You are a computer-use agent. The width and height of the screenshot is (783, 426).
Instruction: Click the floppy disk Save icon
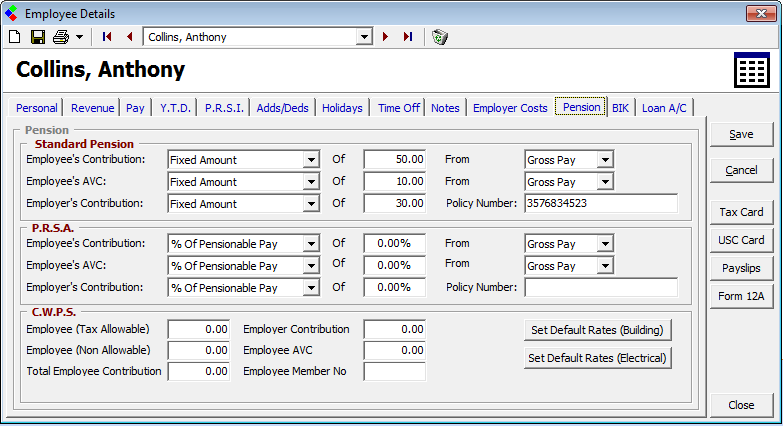[x=37, y=37]
